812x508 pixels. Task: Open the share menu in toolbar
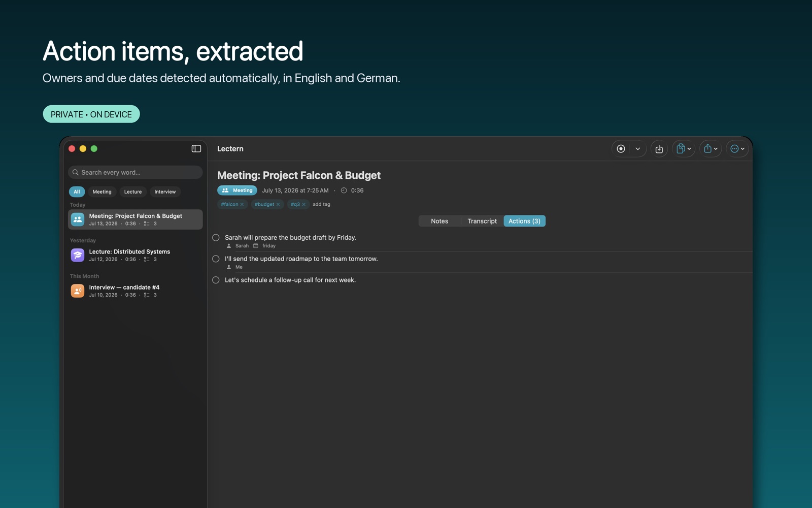(x=710, y=149)
